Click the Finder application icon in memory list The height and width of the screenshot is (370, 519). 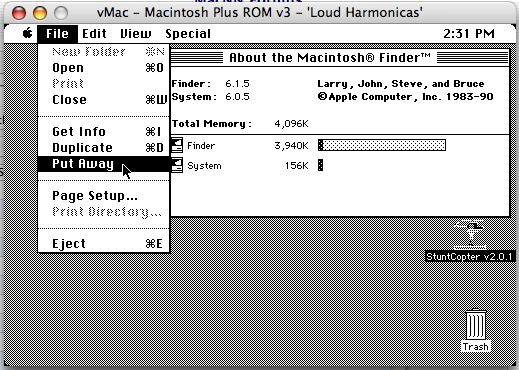click(x=177, y=145)
